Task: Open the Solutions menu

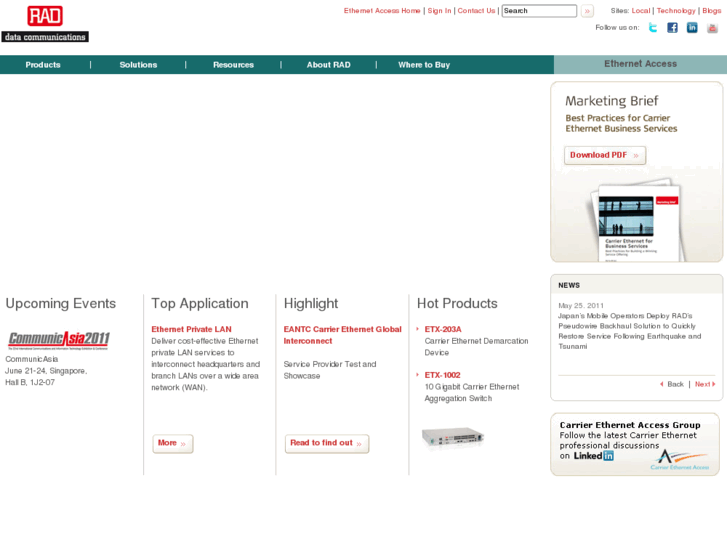Action: click(x=138, y=65)
